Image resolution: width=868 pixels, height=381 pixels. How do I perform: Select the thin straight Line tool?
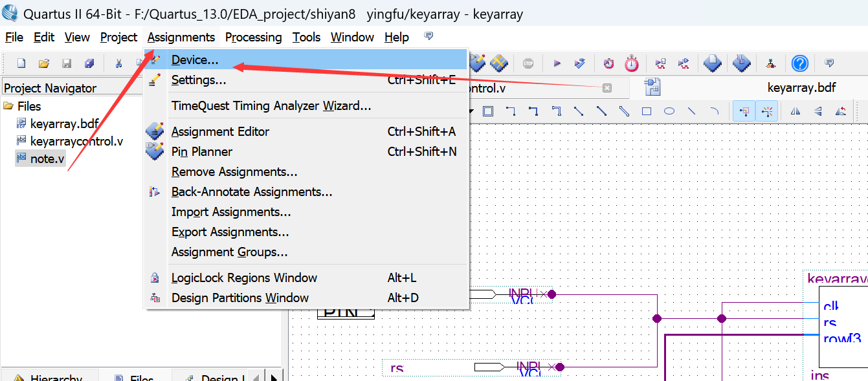[692, 111]
